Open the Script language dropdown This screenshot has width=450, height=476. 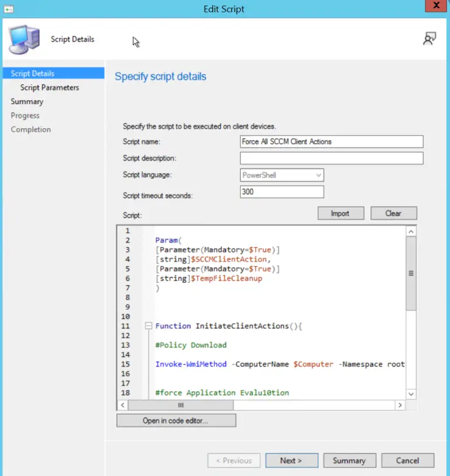[x=282, y=175]
